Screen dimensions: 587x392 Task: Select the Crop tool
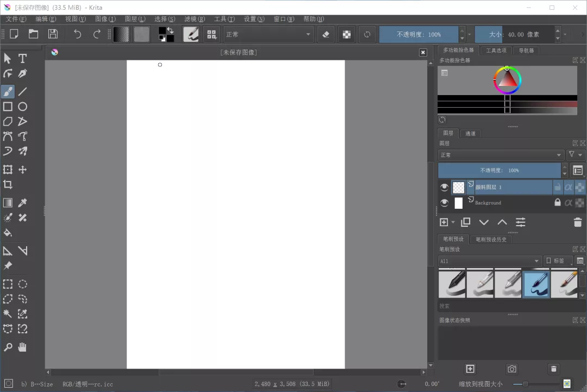click(8, 185)
